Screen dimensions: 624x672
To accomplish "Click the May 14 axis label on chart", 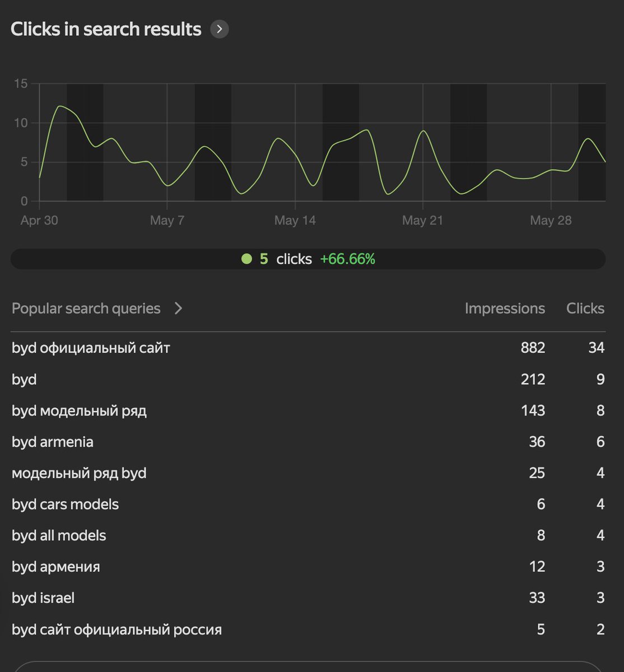I will click(295, 220).
